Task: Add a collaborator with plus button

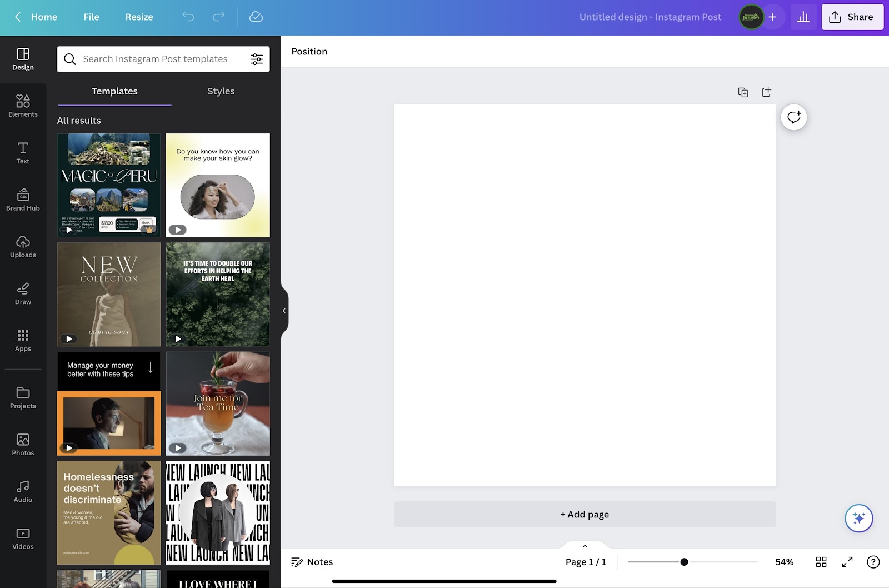Action: pyautogui.click(x=772, y=17)
